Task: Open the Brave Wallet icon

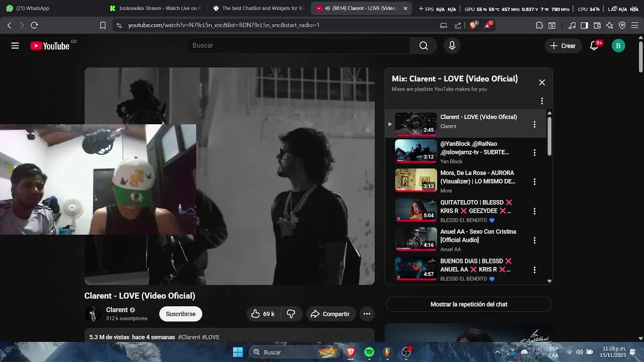Action: tap(597, 25)
